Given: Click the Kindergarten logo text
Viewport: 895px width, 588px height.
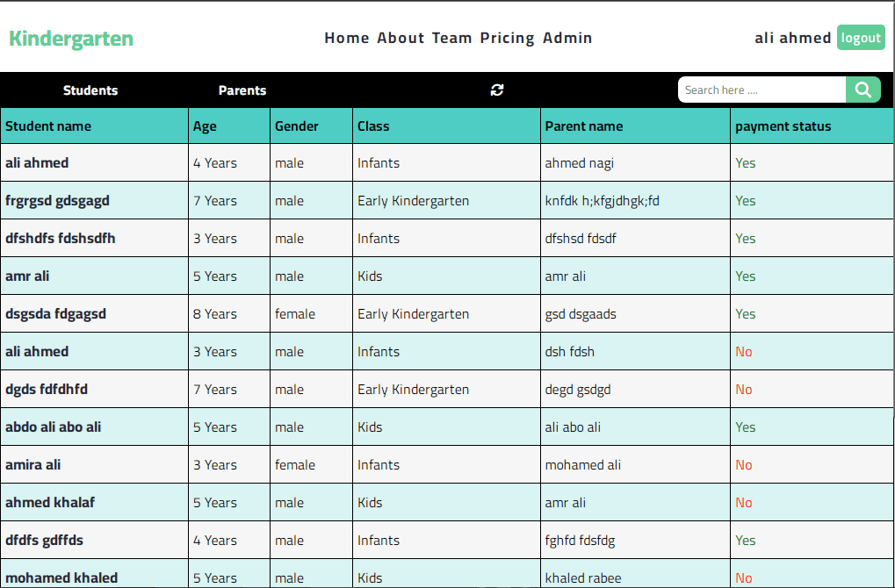Looking at the screenshot, I should click(71, 39).
